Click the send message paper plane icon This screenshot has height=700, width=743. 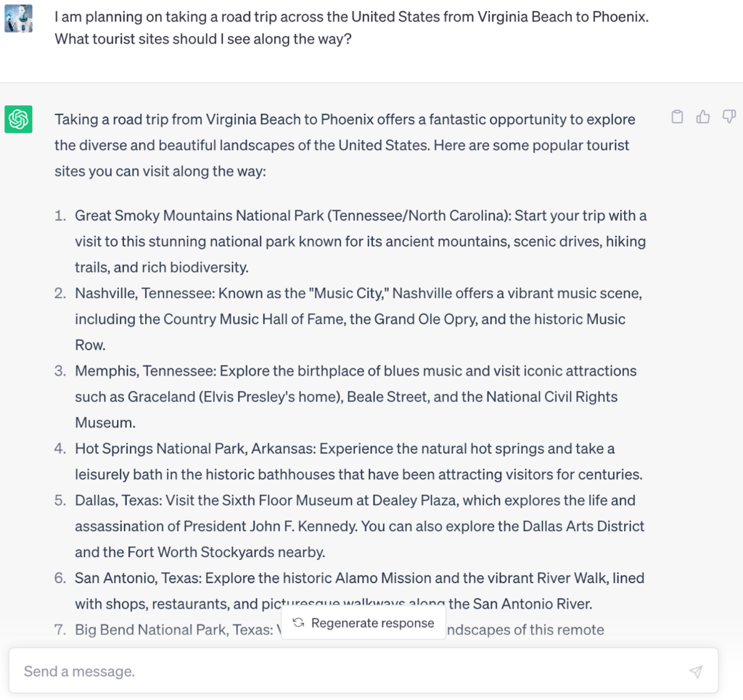click(696, 671)
